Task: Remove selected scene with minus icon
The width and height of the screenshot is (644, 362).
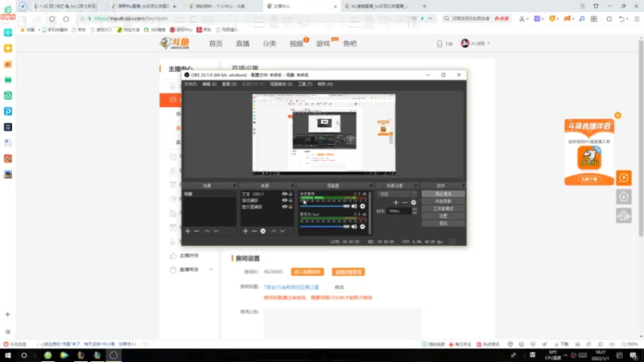Action: (196, 231)
